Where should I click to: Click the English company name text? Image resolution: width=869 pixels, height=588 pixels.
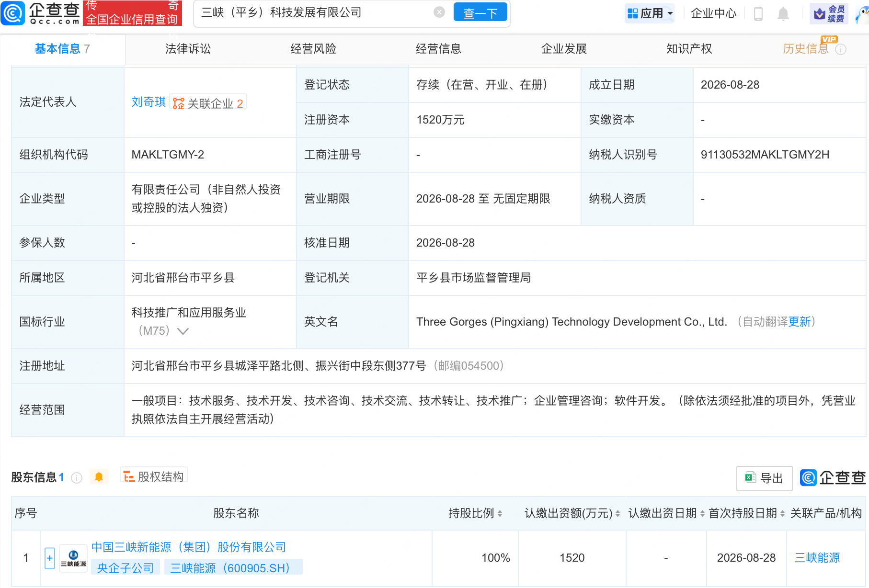[572, 322]
